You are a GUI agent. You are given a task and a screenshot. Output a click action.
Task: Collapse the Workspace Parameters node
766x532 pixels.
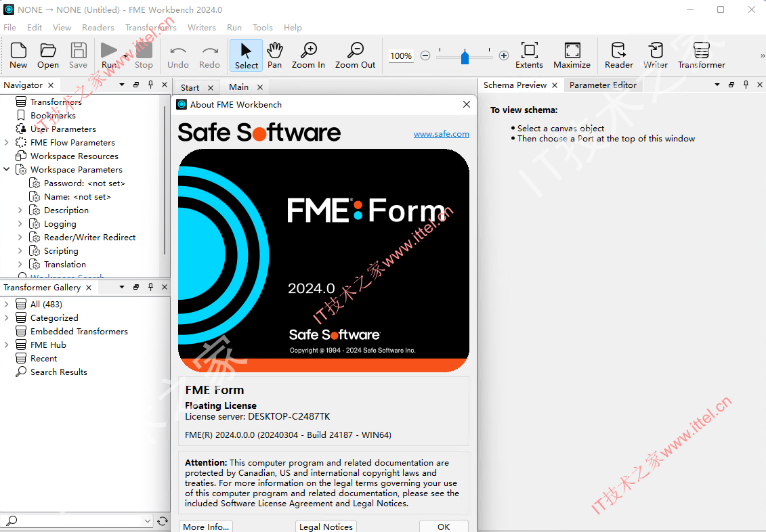6,169
